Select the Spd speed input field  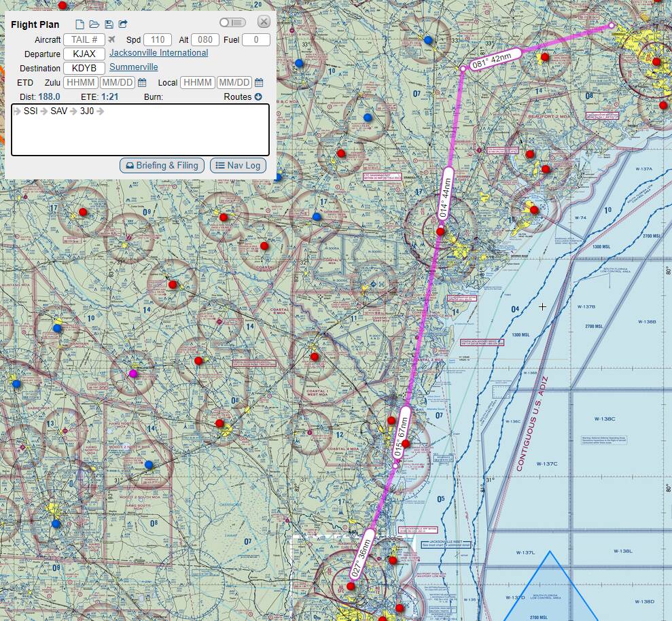coord(157,40)
